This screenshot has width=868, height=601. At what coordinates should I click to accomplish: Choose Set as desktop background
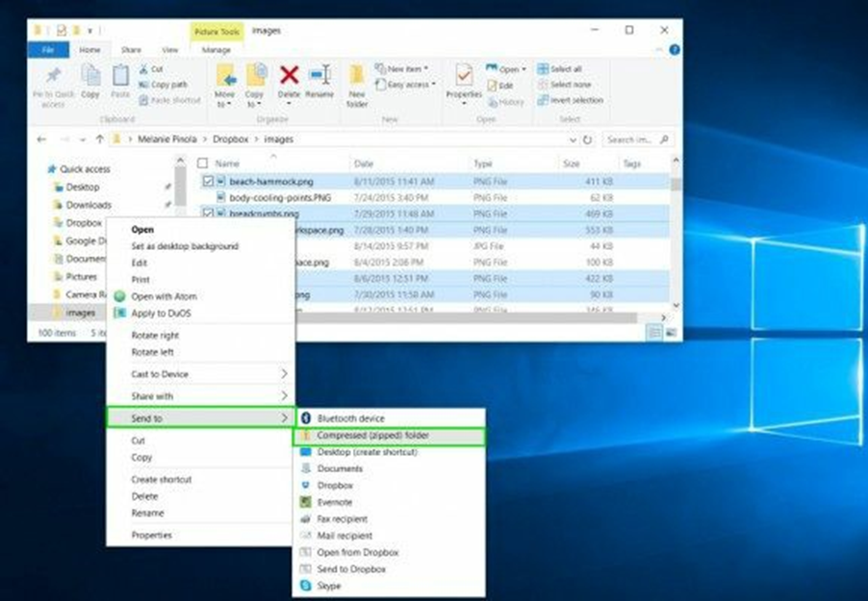point(185,246)
